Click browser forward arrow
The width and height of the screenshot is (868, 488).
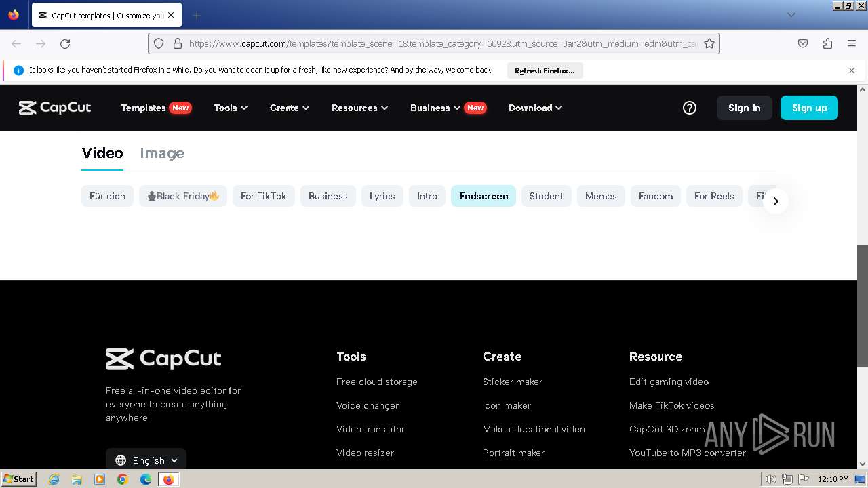41,43
